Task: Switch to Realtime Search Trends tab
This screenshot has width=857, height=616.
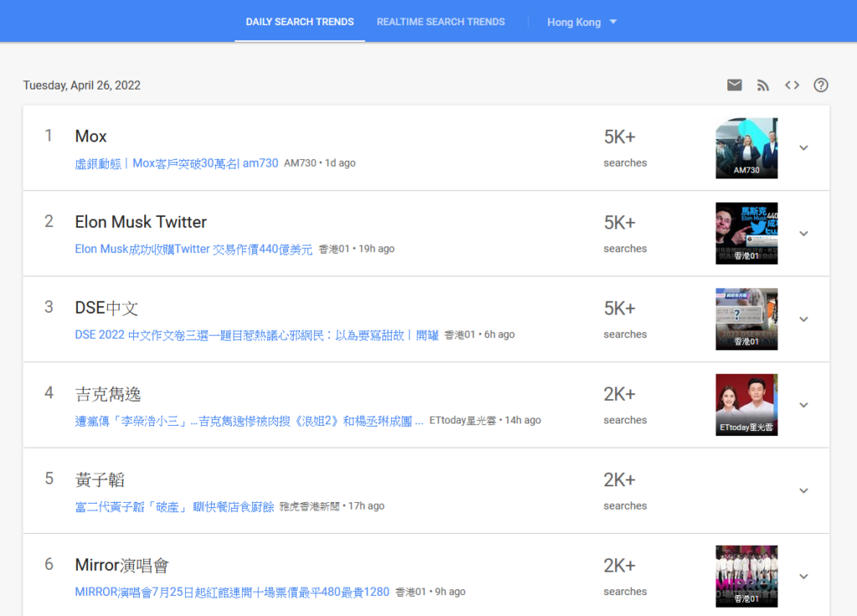Action: 440,22
